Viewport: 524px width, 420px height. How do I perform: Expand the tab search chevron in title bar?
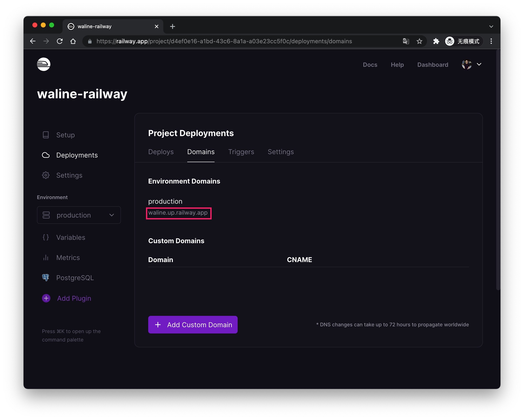tap(491, 26)
